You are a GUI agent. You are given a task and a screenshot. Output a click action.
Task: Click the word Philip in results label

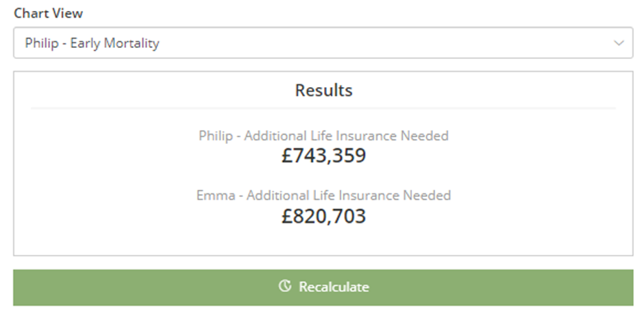(216, 136)
